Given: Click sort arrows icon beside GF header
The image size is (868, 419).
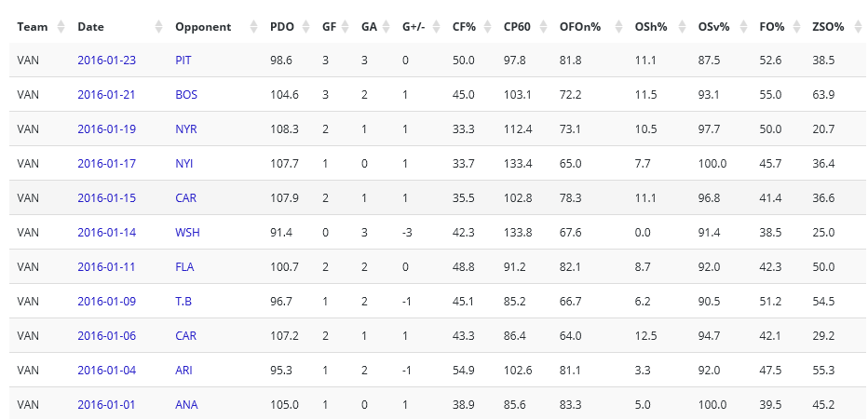Looking at the screenshot, I should [346, 27].
